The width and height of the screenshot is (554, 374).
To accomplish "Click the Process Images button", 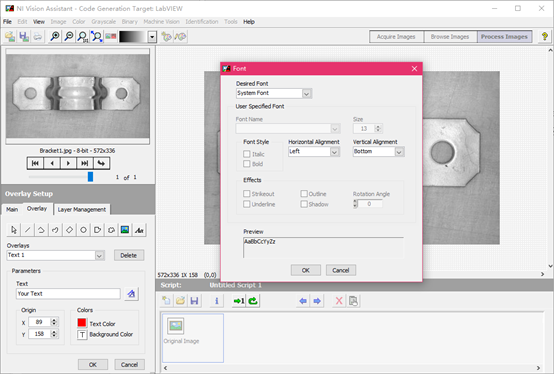I will coord(504,37).
